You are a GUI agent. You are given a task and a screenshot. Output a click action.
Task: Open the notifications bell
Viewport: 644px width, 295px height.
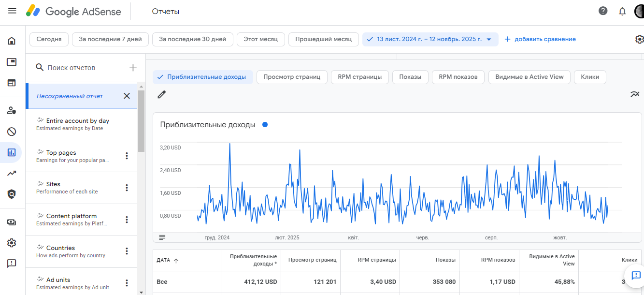pyautogui.click(x=622, y=11)
